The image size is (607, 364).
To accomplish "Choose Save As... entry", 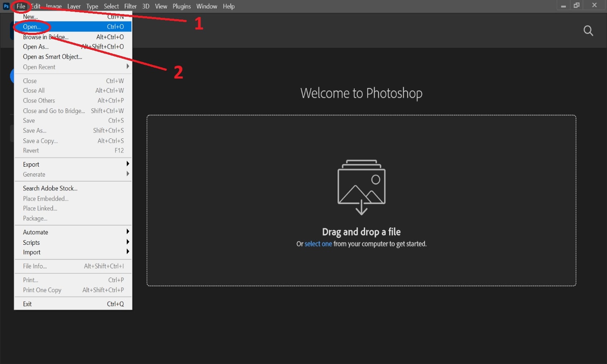I will click(73, 130).
